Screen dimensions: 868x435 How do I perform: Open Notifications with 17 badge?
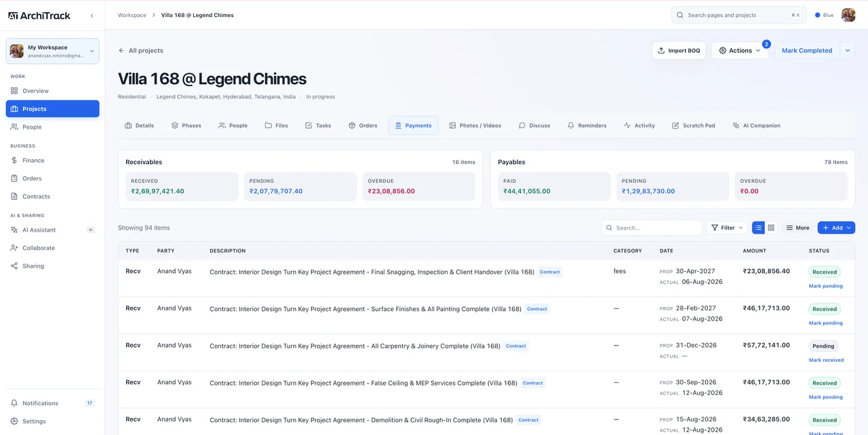(x=53, y=403)
